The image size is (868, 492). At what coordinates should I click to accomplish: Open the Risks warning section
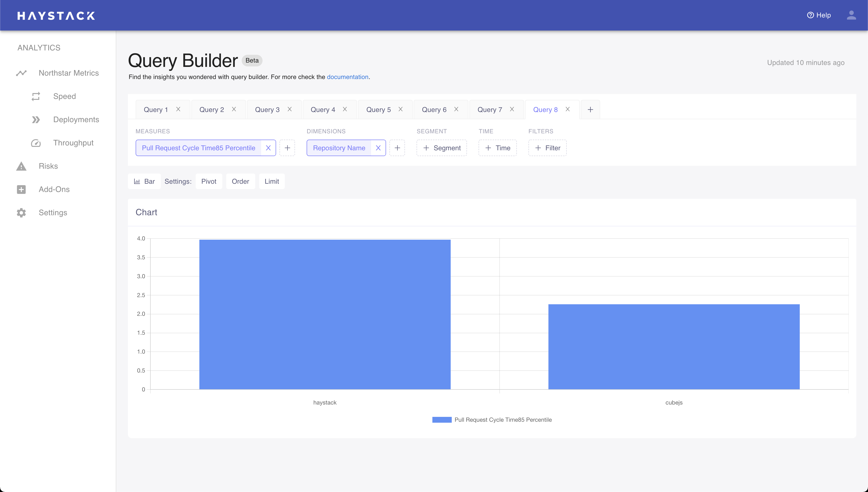click(x=48, y=166)
